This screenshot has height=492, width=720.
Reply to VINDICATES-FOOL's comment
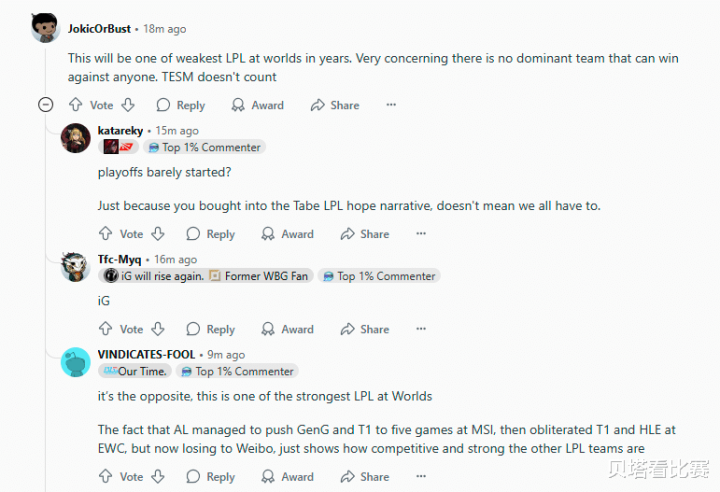pyautogui.click(x=210, y=477)
